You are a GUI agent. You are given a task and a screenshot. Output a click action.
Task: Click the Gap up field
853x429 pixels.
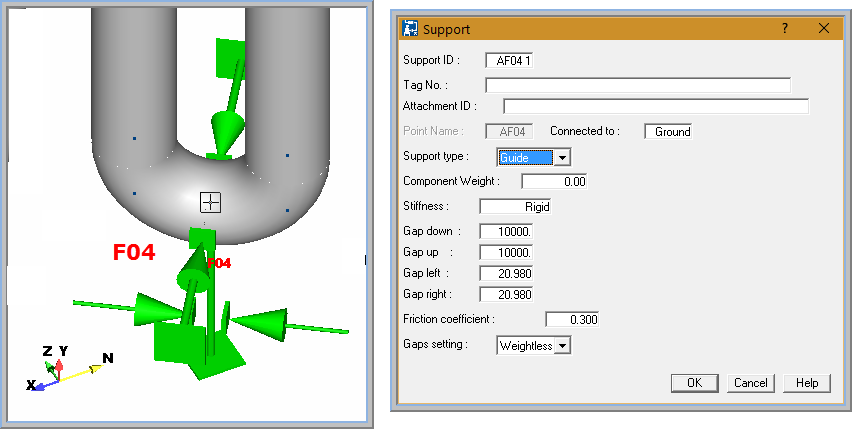506,253
